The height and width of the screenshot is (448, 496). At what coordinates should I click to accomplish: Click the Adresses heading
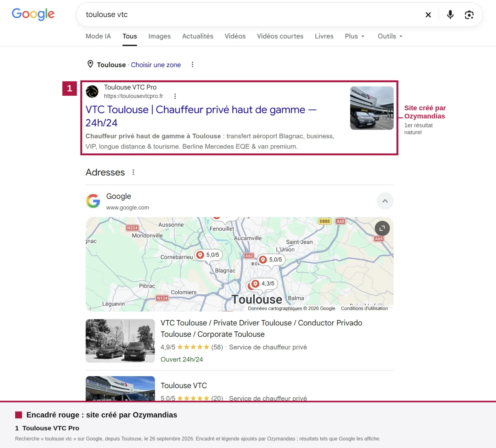tap(105, 172)
